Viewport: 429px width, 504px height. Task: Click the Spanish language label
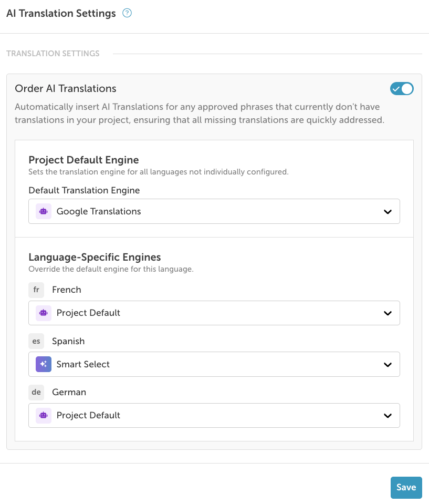68,341
